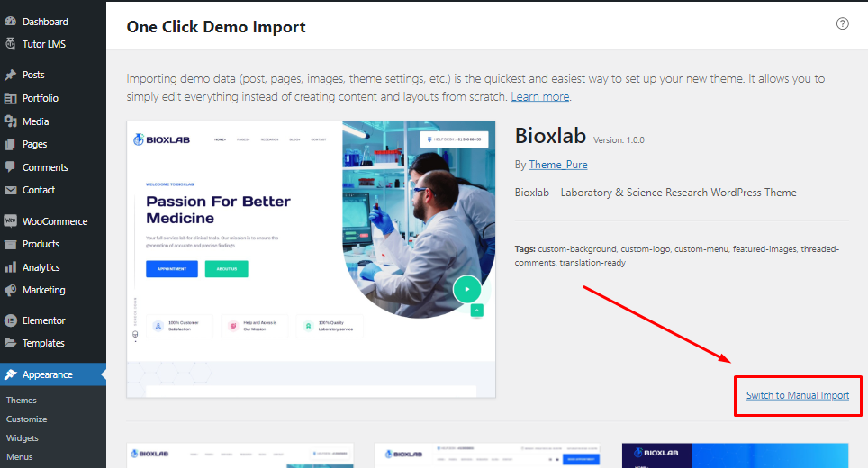The height and width of the screenshot is (468, 868).
Task: Open Analytics menu entry
Action: pos(41,267)
